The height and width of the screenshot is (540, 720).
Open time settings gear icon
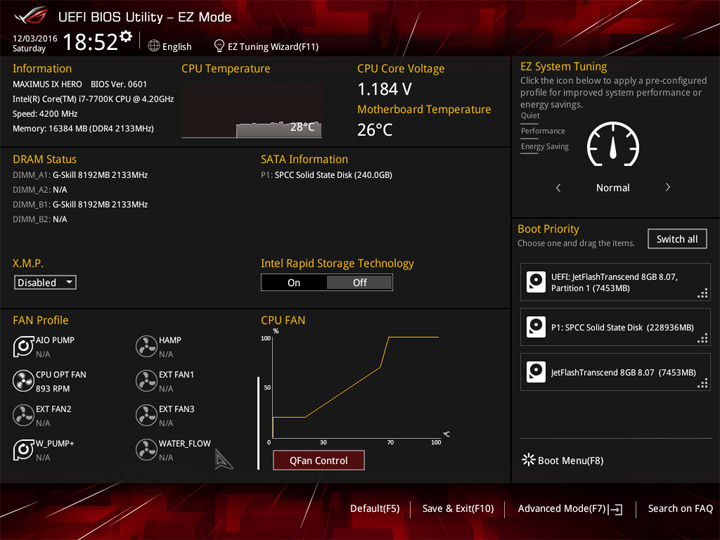[x=126, y=36]
